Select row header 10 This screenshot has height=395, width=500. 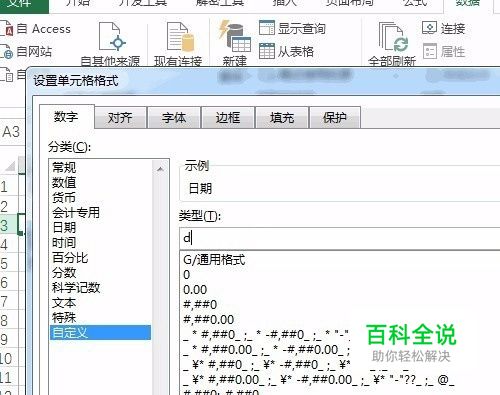pyautogui.click(x=9, y=359)
